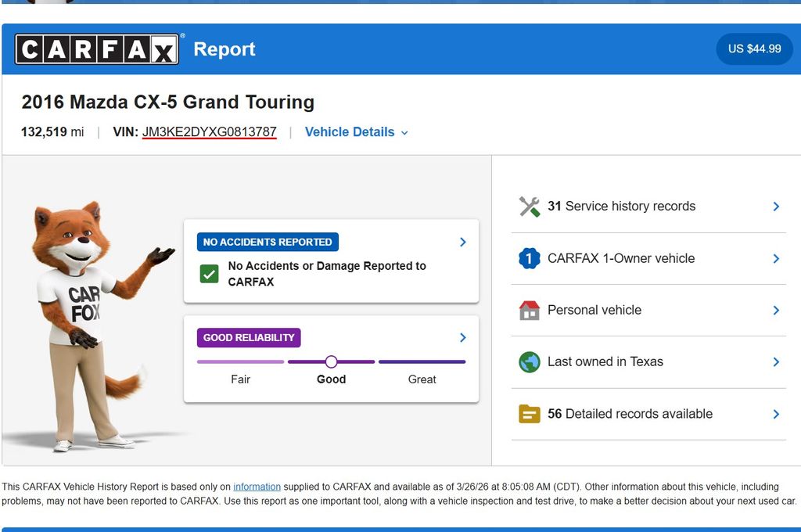Click the yellow Detailed records folder icon
This screenshot has height=532, width=801.
530,414
